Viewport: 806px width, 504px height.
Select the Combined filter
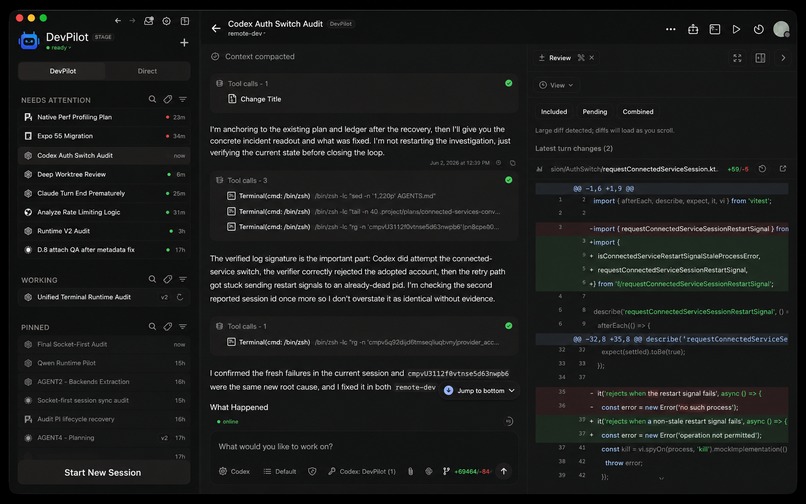coord(638,112)
